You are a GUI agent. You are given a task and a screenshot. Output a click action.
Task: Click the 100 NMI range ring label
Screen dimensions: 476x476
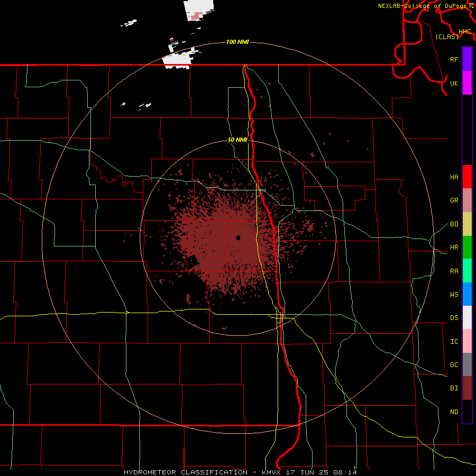click(x=237, y=42)
